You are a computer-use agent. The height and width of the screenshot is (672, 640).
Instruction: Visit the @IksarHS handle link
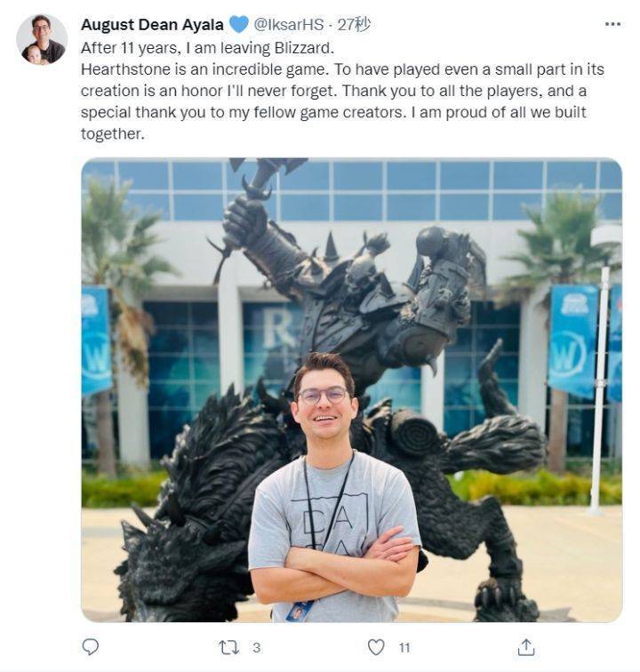289,24
